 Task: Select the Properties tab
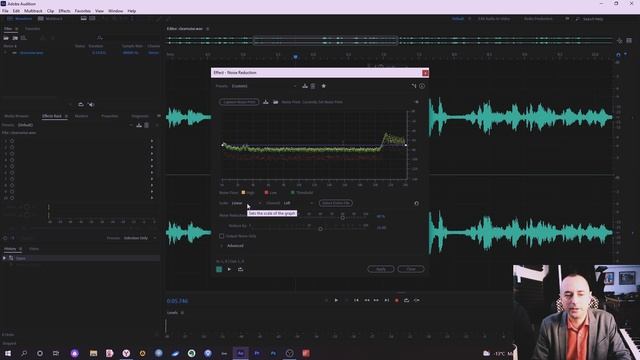[x=109, y=116]
